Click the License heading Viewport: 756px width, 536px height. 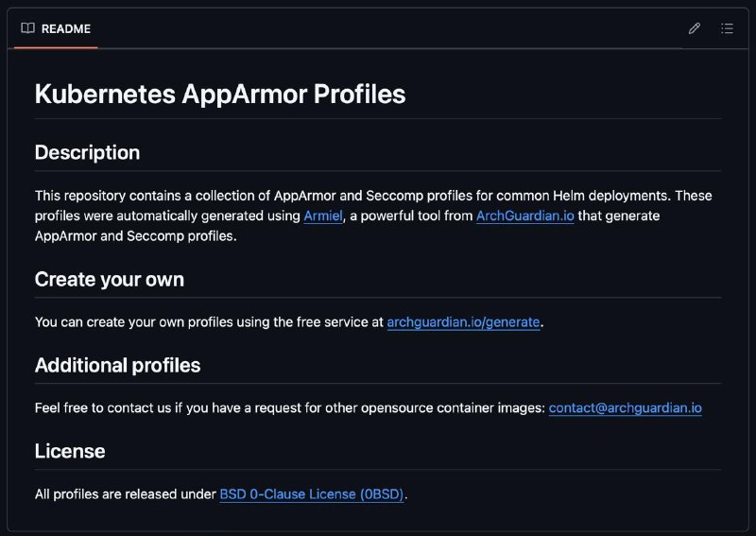(x=70, y=451)
